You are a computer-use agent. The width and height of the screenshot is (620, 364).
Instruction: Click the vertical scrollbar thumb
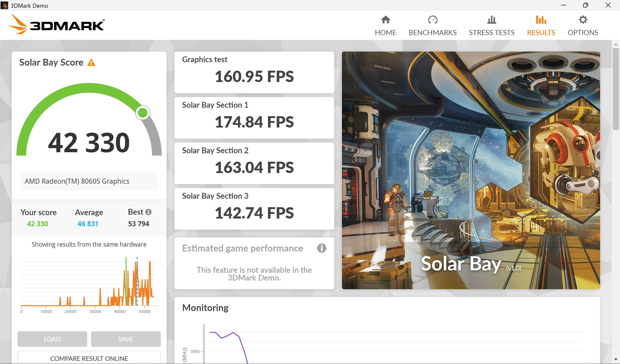(x=616, y=89)
